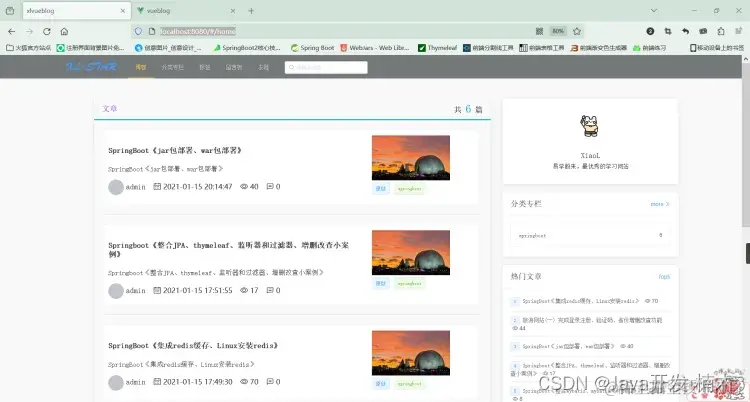Click the shield tracking protection icon

(x=138, y=31)
